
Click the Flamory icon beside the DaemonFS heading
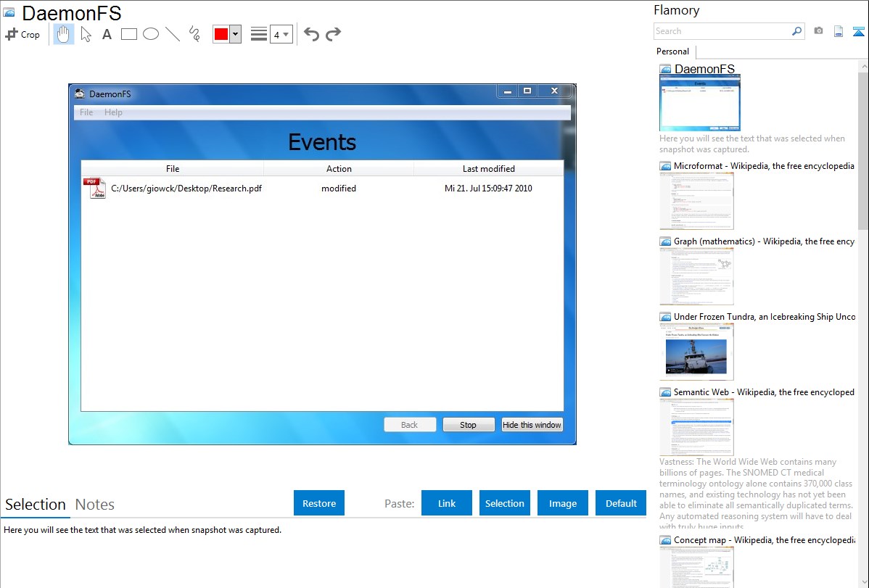pos(9,13)
